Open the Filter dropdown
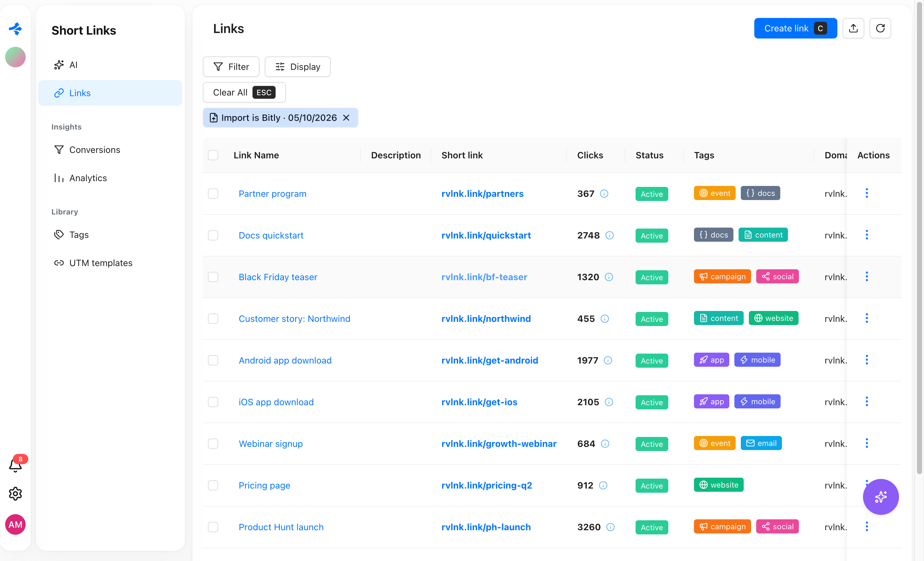This screenshot has height=561, width=924. click(231, 67)
